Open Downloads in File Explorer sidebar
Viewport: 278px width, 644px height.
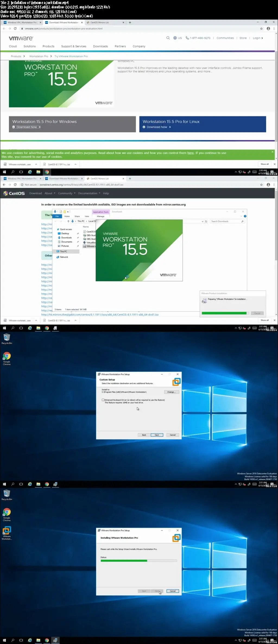pos(66,238)
